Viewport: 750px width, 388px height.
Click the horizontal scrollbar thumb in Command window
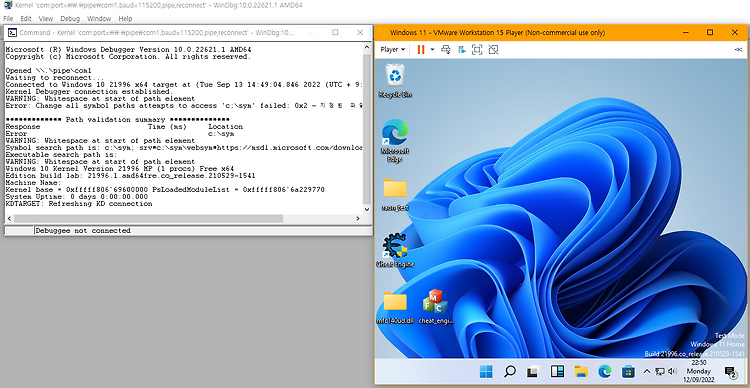148,218
